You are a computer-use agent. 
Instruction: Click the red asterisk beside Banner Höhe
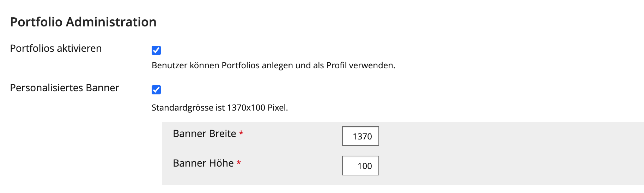coord(239,163)
